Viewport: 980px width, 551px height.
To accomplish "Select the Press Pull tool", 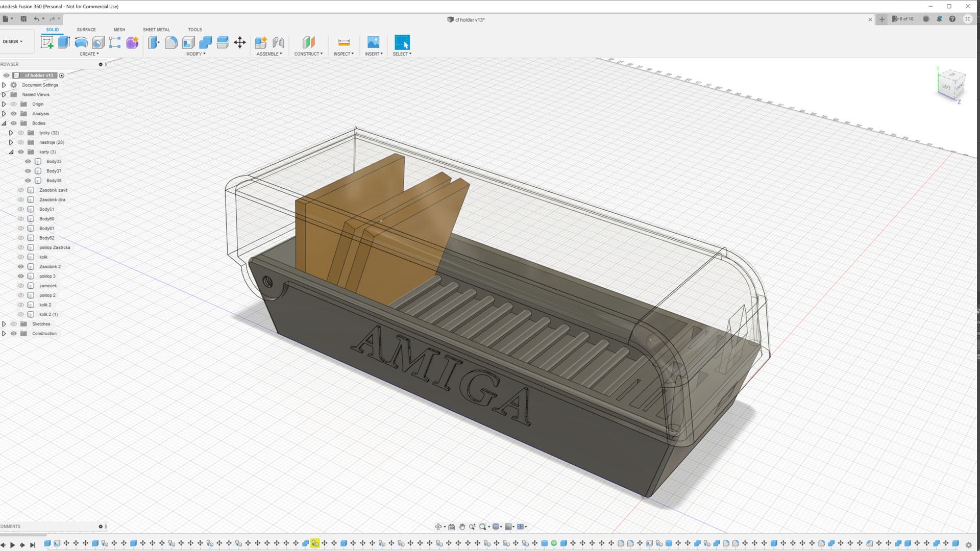I will (154, 42).
